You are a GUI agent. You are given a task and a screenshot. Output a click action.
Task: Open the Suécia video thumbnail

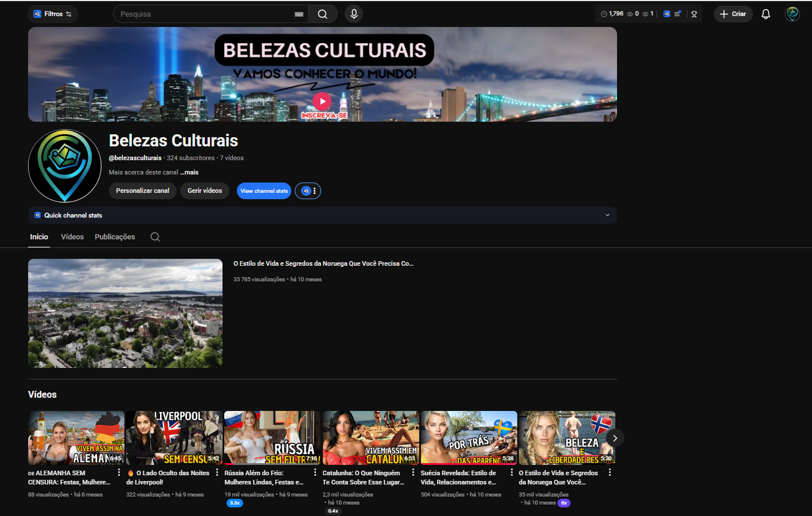469,438
